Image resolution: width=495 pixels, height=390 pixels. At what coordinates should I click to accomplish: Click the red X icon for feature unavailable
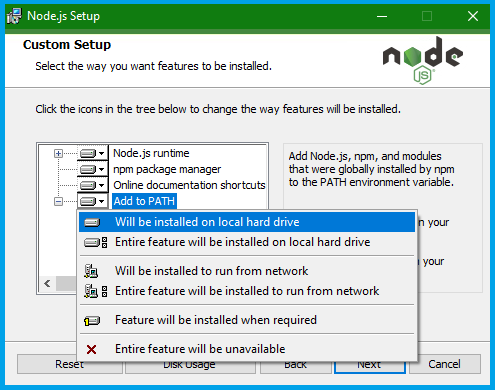coord(91,350)
